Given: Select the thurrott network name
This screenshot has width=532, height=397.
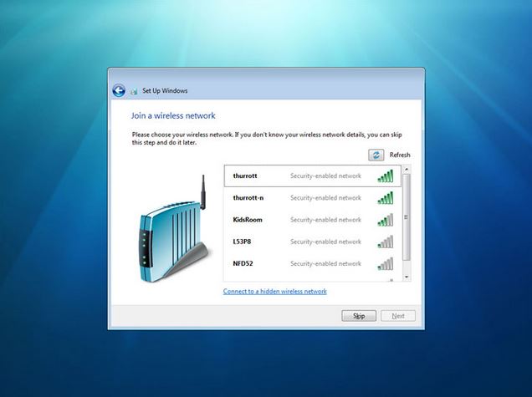Looking at the screenshot, I should (245, 176).
